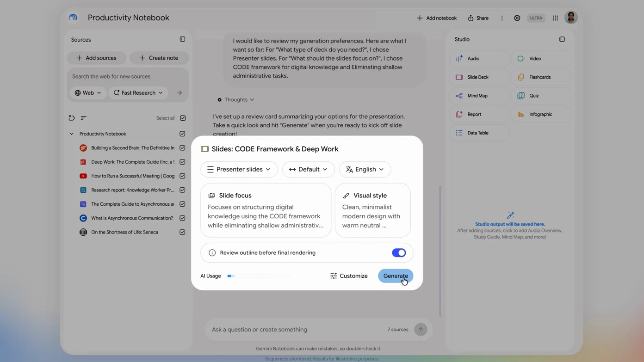
Task: Open the Slide focus card
Action: point(266,210)
